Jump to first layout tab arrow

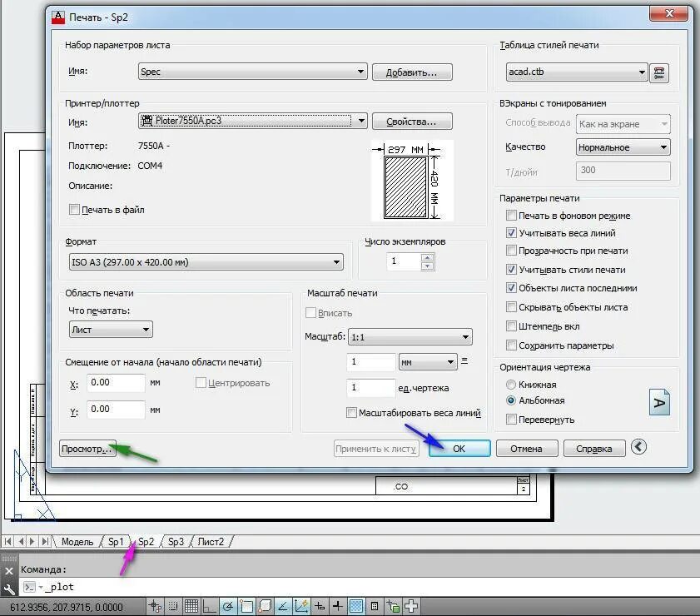tap(8, 541)
